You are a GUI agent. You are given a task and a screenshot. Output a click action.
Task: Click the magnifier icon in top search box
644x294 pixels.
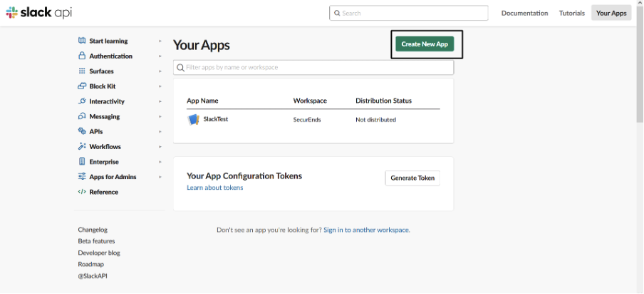click(337, 13)
